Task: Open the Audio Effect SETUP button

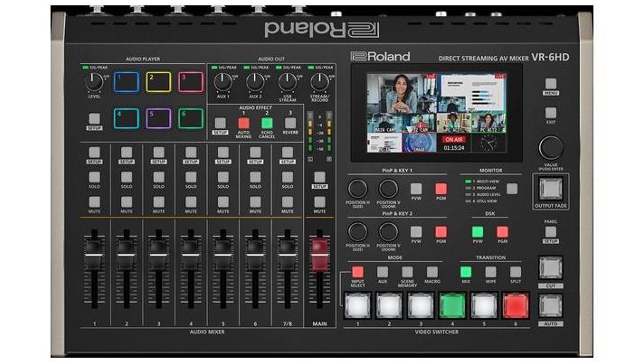Action: coord(220,123)
